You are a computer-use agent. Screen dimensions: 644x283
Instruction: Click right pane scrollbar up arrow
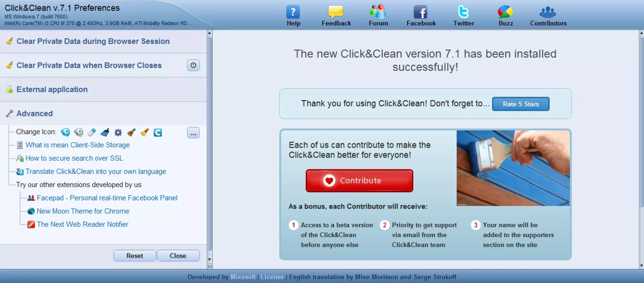pos(642,33)
